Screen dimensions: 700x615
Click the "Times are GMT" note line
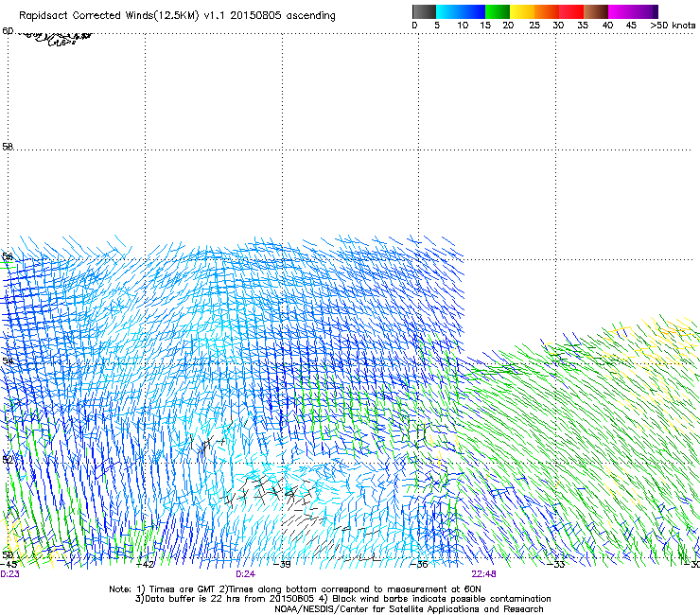[295, 589]
